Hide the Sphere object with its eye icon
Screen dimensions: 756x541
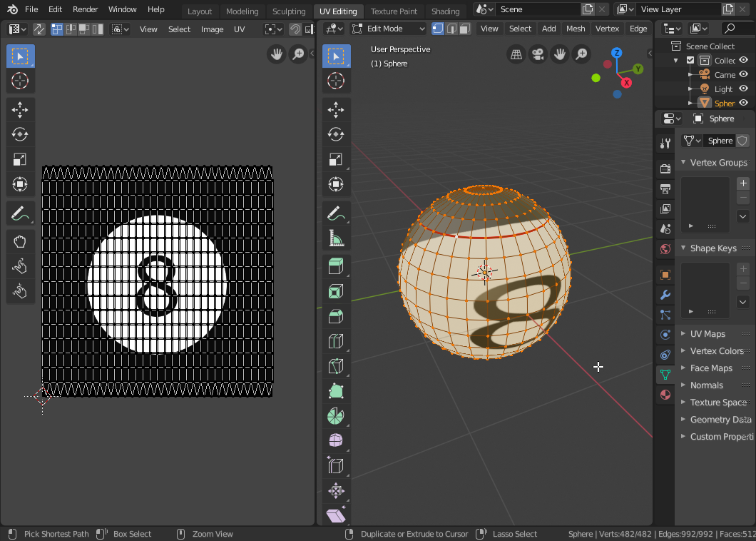[x=743, y=103]
